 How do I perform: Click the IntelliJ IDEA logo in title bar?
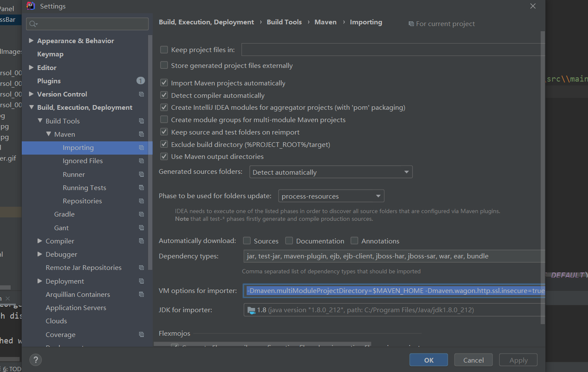point(31,6)
